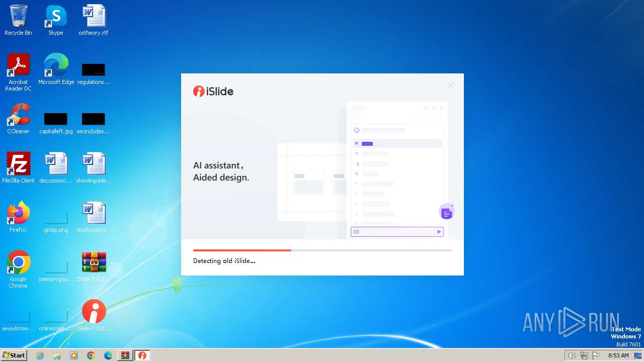Open Chrome from the taskbar

(91, 355)
